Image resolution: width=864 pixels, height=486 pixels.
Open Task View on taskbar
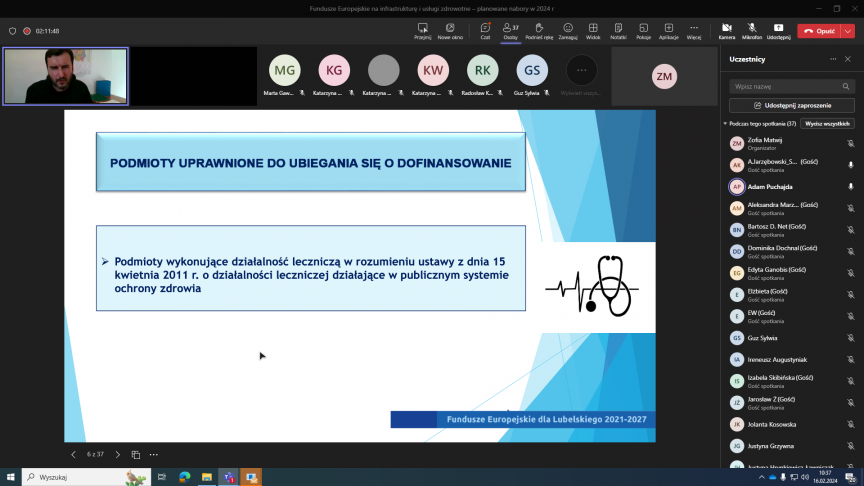[x=161, y=477]
